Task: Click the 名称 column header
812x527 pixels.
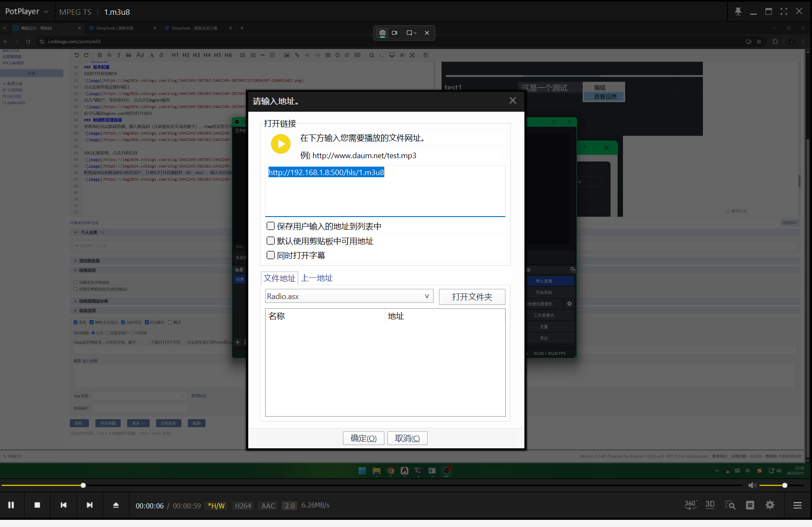Action: tap(325, 316)
